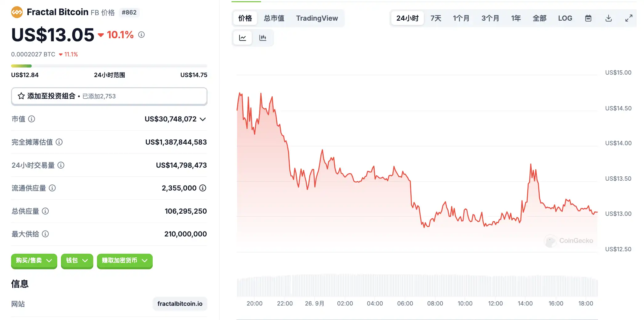The width and height of the screenshot is (644, 320).
Task: Switch to the 总市值 tab
Action: tap(274, 18)
